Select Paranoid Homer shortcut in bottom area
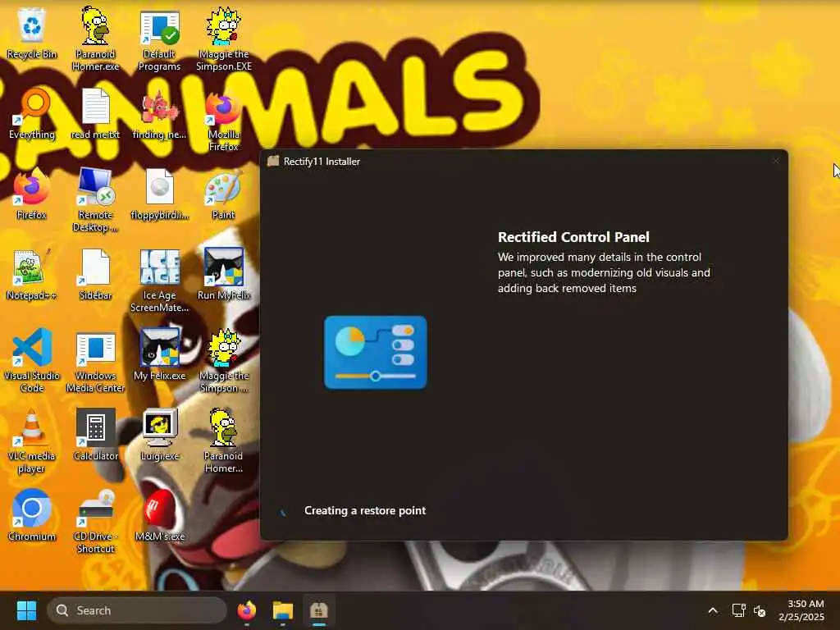The width and height of the screenshot is (840, 630). [x=223, y=441]
